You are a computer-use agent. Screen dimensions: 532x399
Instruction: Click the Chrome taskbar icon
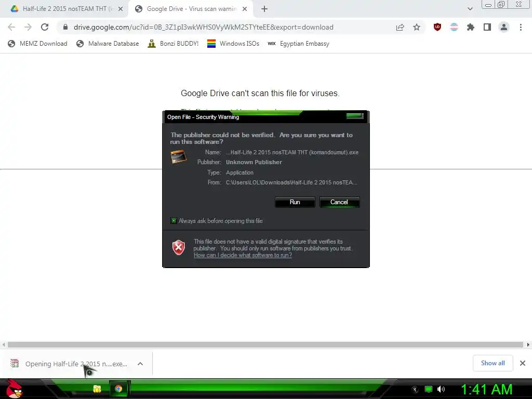pos(118,389)
